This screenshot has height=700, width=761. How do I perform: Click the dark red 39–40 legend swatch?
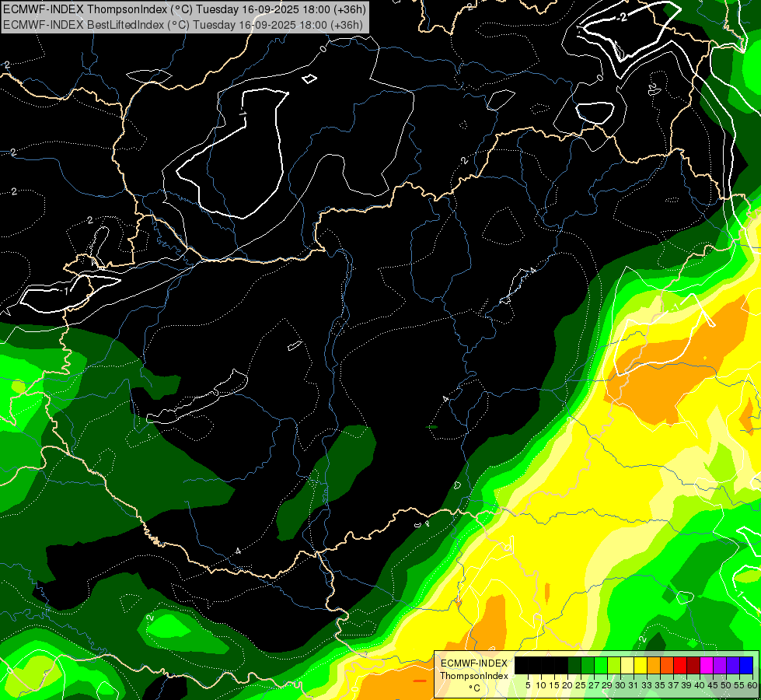[693, 665]
